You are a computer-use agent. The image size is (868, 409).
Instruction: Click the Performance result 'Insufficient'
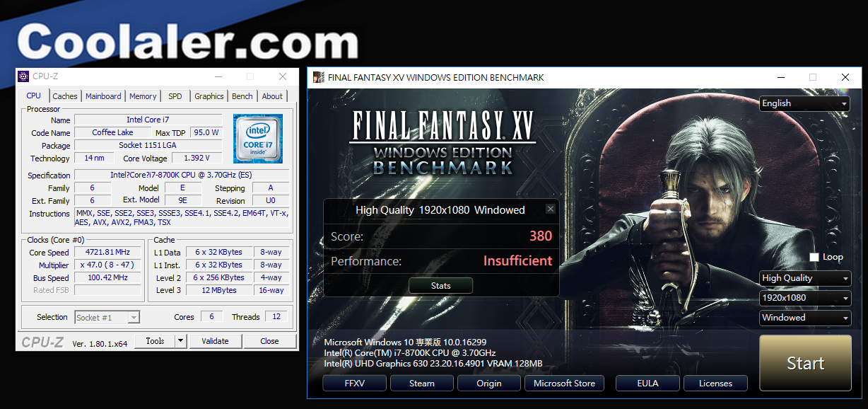coord(518,261)
